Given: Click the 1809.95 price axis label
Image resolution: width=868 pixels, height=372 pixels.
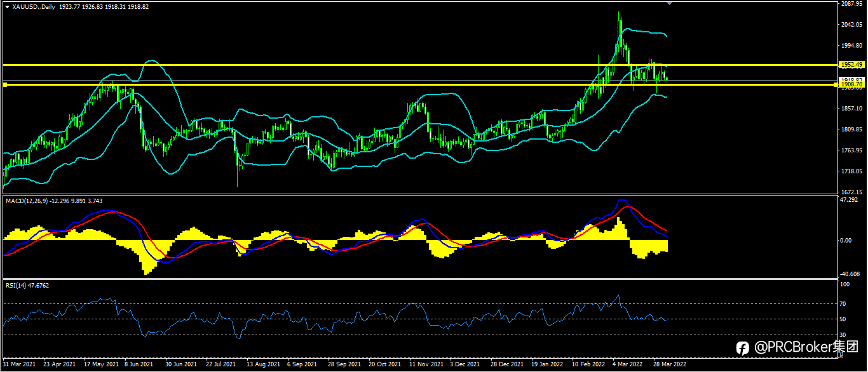Looking at the screenshot, I should coord(851,130).
